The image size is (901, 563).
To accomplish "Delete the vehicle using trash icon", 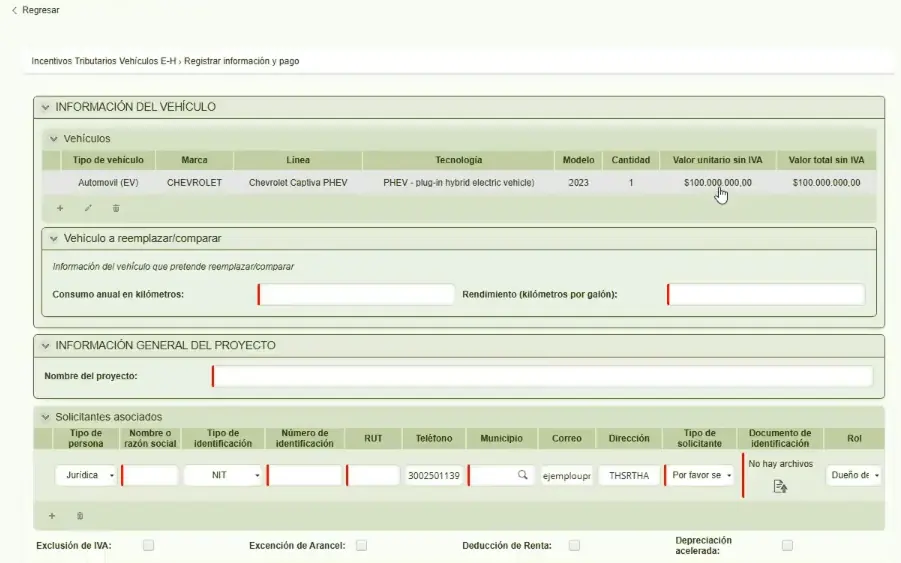I will pyautogui.click(x=116, y=208).
